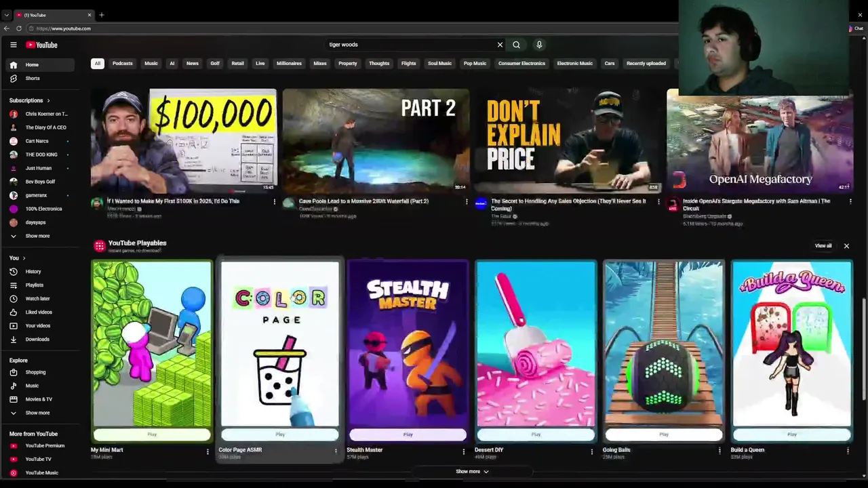
Task: Play the Color Page ASMR game
Action: pyautogui.click(x=280, y=434)
